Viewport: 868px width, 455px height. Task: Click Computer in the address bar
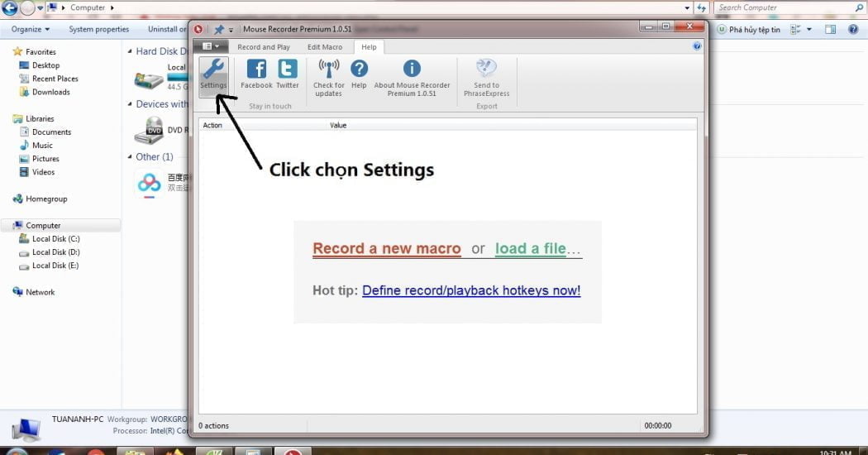pyautogui.click(x=88, y=7)
